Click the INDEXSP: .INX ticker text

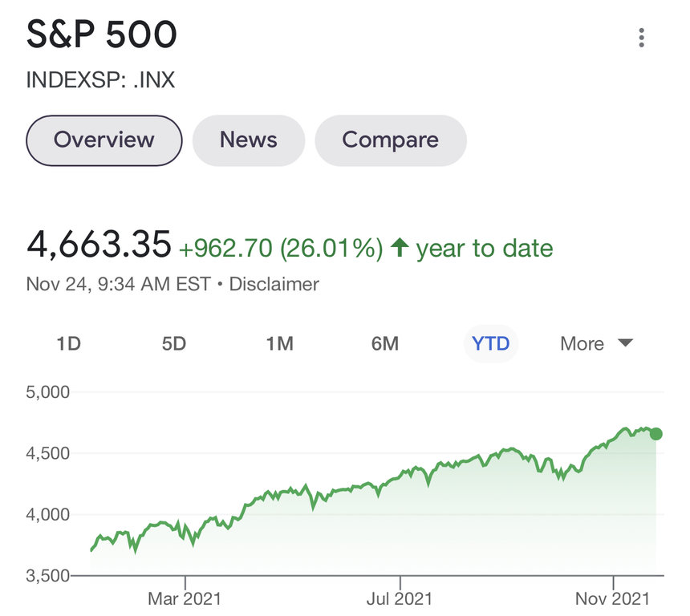(x=100, y=80)
